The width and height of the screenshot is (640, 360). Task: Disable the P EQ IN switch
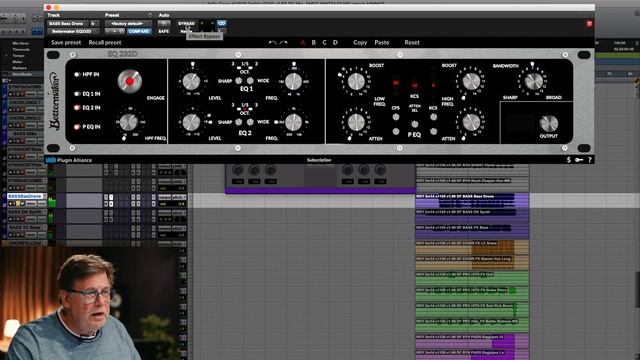pyautogui.click(x=76, y=127)
